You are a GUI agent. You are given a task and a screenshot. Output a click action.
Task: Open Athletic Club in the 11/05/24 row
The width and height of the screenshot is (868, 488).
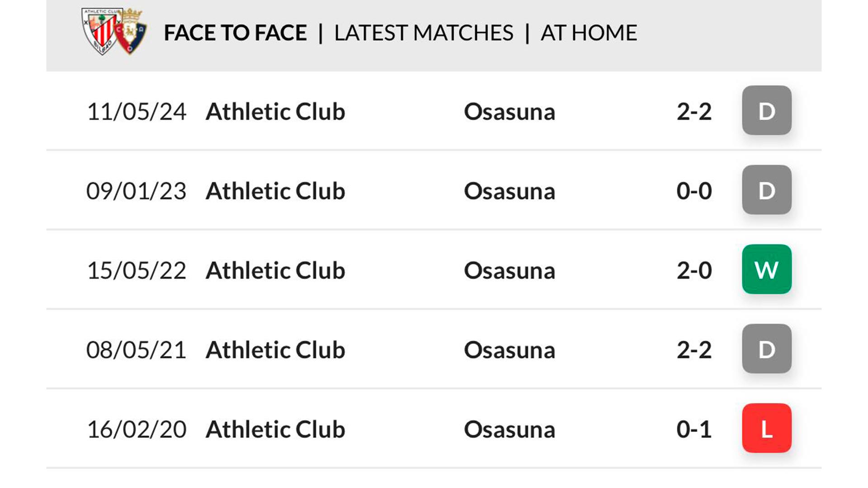275,112
